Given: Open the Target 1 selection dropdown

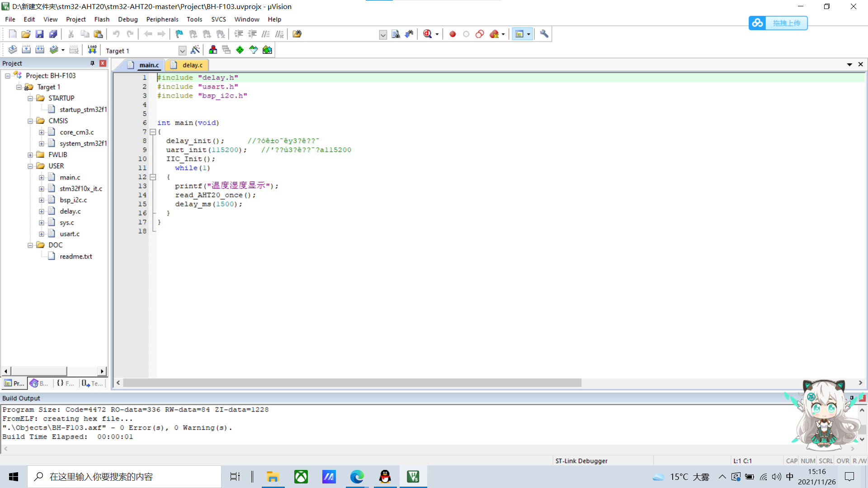Looking at the screenshot, I should pos(182,51).
